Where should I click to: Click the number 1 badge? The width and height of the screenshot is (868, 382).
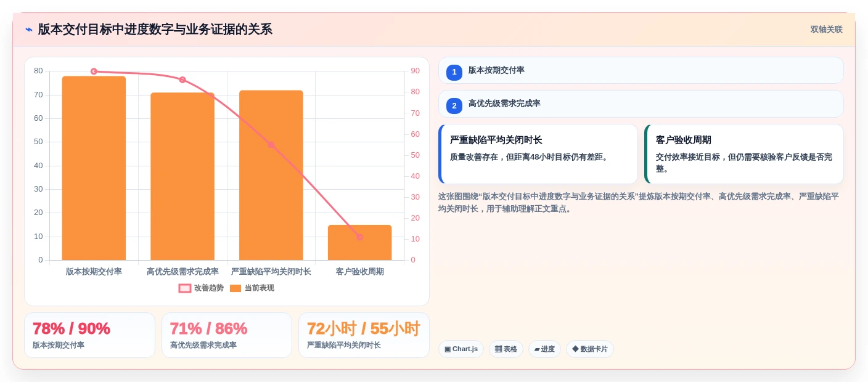click(x=454, y=72)
